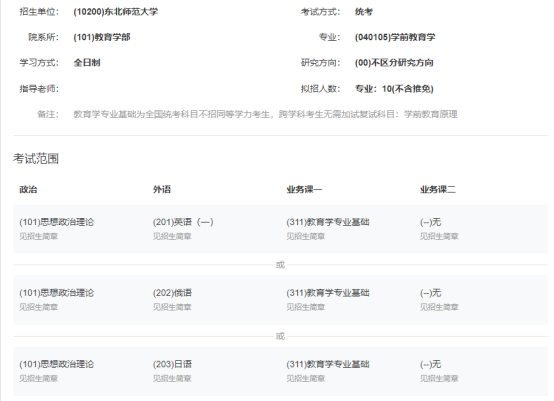The image size is (554, 401).
Task: Click the 或 separator between 俄语 and 日语 rows
Action: point(280,336)
